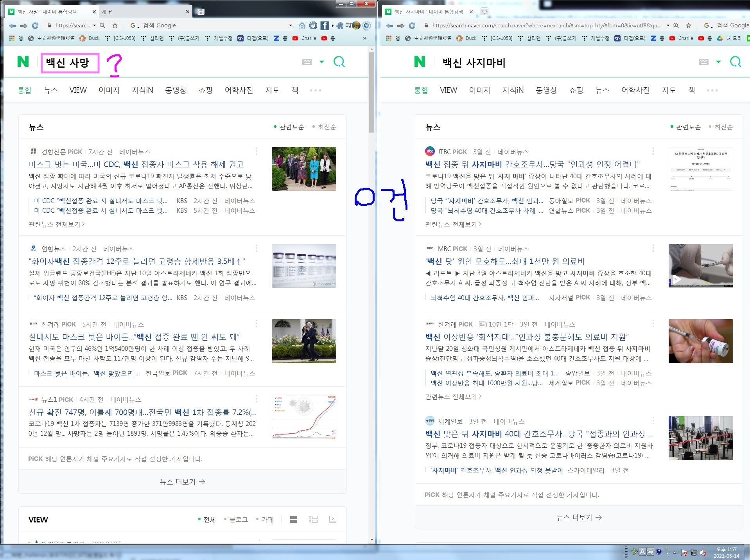The width and height of the screenshot is (750, 560).
Task: Filter VIEW results by 카페
Action: (x=265, y=519)
